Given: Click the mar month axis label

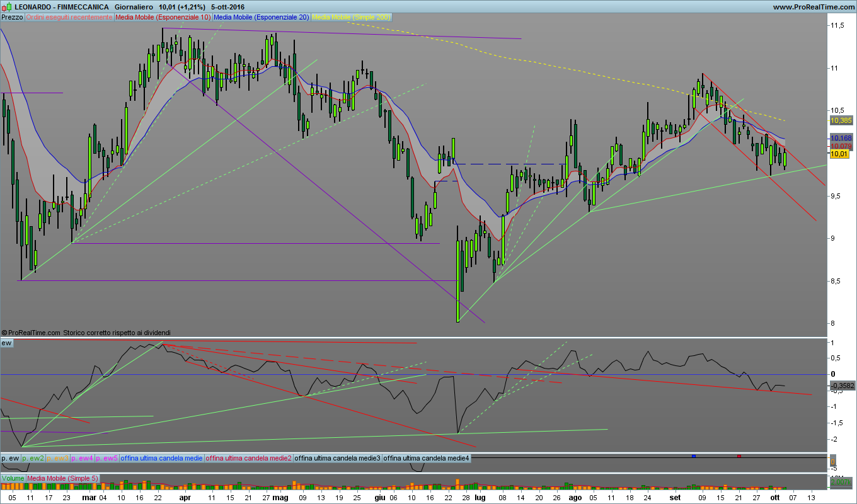Looking at the screenshot, I should click(x=89, y=497).
